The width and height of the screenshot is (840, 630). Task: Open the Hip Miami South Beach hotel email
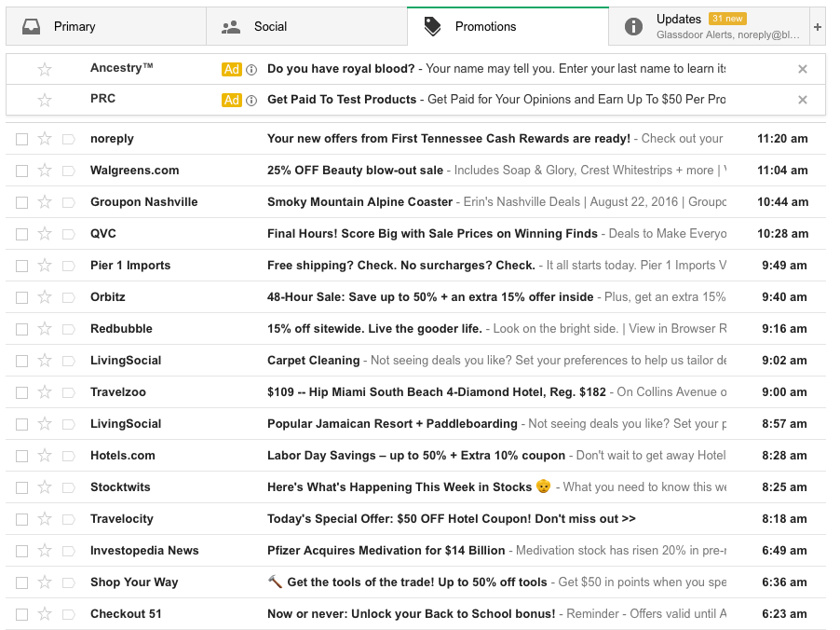pos(415,392)
